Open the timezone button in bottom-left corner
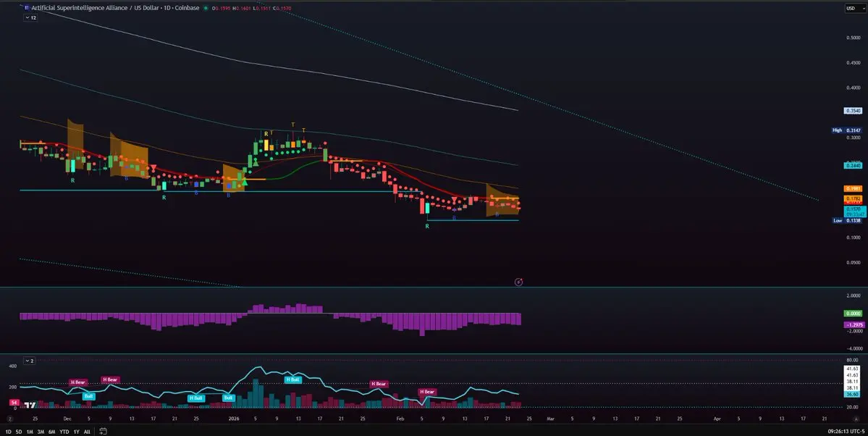This screenshot has width=868, height=436. tap(9, 419)
